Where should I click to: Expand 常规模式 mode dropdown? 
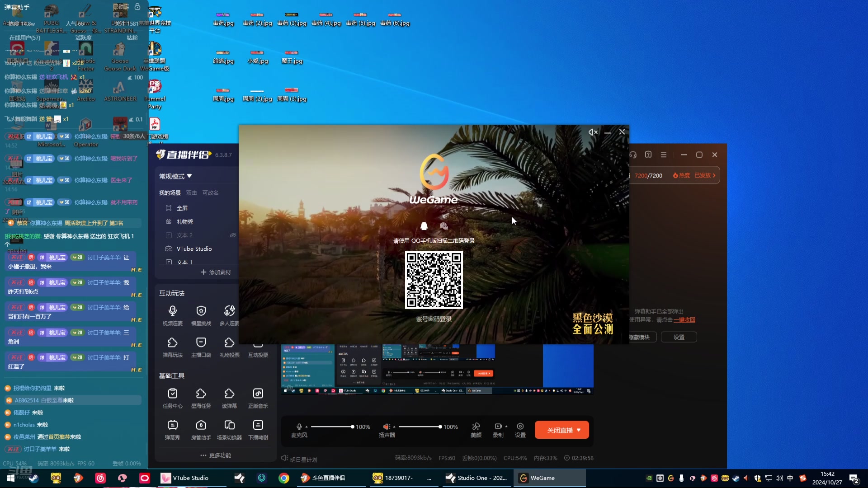coord(175,176)
